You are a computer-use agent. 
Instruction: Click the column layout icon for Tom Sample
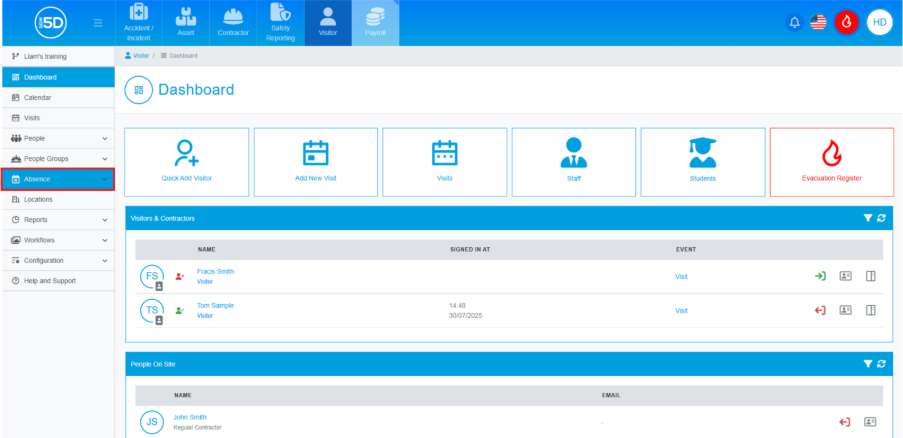871,310
